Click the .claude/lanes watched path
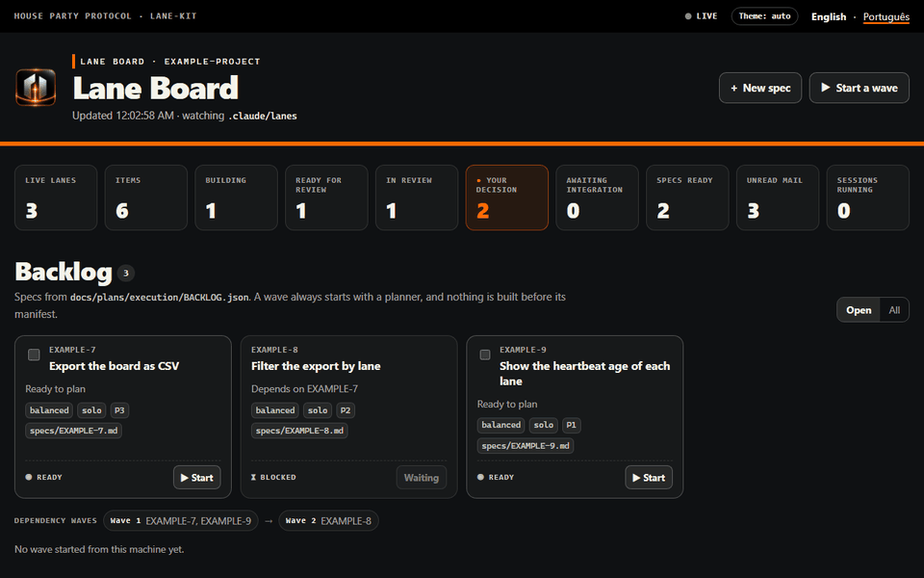Viewport: 924px width, 578px height. 263,117
